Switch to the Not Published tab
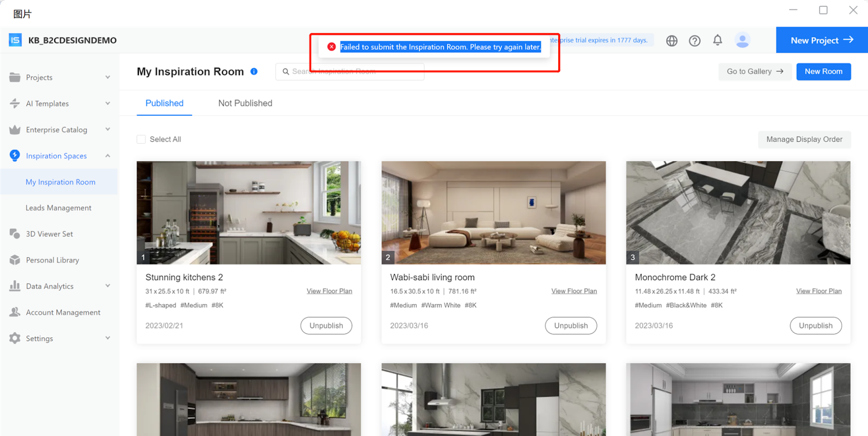This screenshot has width=868, height=436. 245,103
